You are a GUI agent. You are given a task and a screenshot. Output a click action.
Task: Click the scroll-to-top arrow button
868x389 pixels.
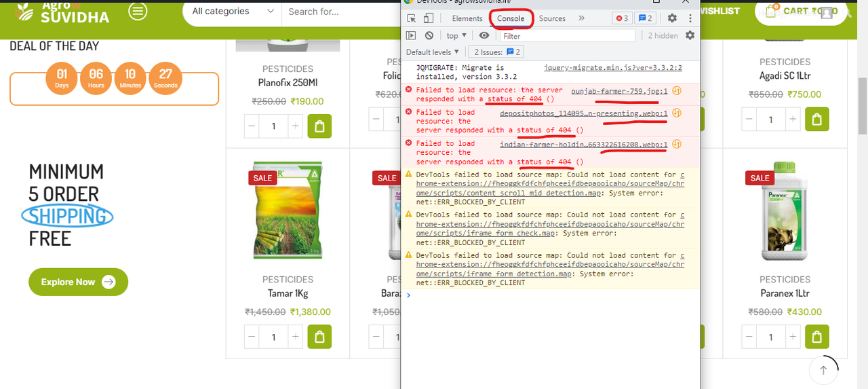pyautogui.click(x=823, y=370)
